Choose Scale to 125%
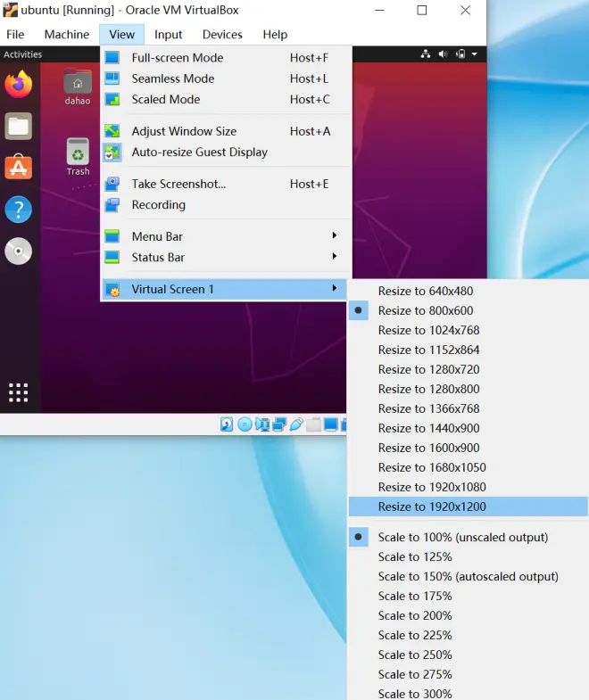Screen dimensions: 589x700 [468, 557]
